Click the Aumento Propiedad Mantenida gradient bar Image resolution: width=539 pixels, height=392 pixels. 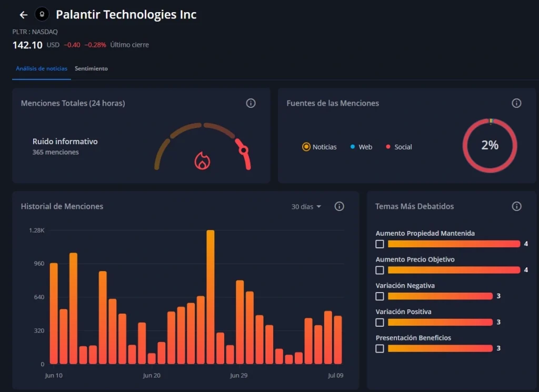coord(454,244)
